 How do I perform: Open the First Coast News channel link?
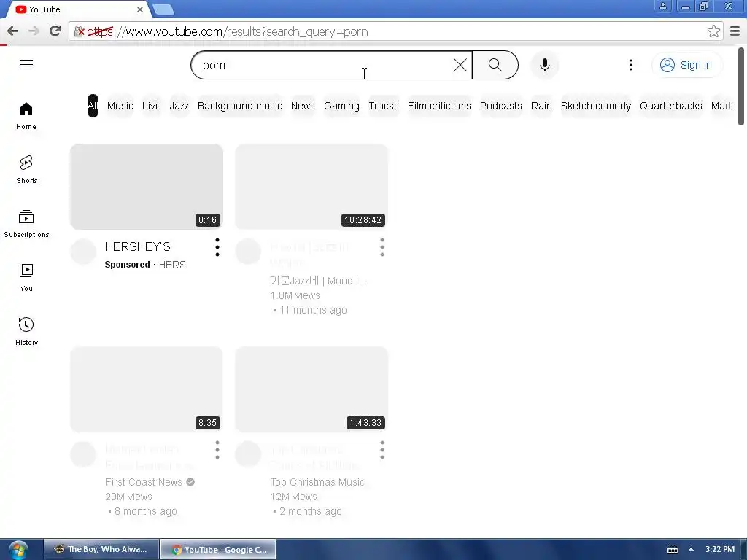tap(144, 482)
